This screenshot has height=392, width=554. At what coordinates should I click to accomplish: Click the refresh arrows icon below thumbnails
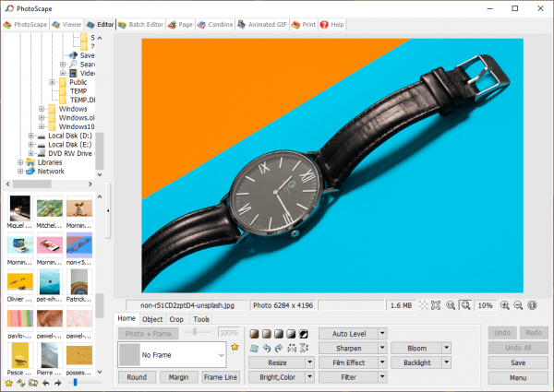[21, 383]
